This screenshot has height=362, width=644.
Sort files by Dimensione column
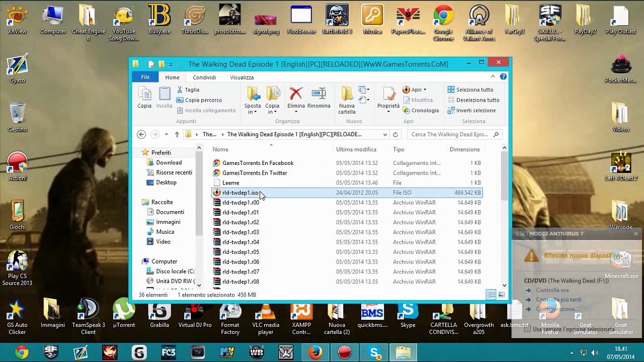pos(465,149)
